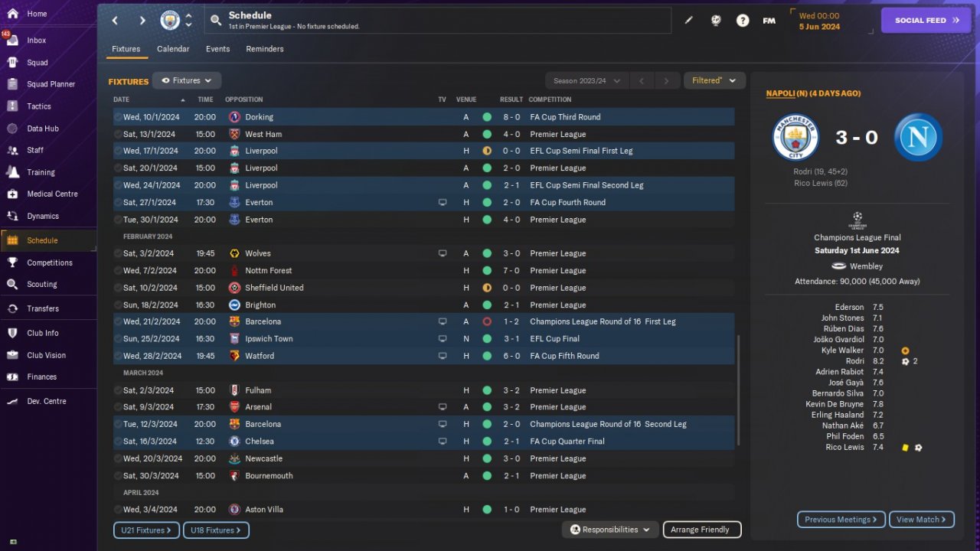Image resolution: width=980 pixels, height=551 pixels.
Task: Click the club switcher up chevron
Action: [188, 15]
